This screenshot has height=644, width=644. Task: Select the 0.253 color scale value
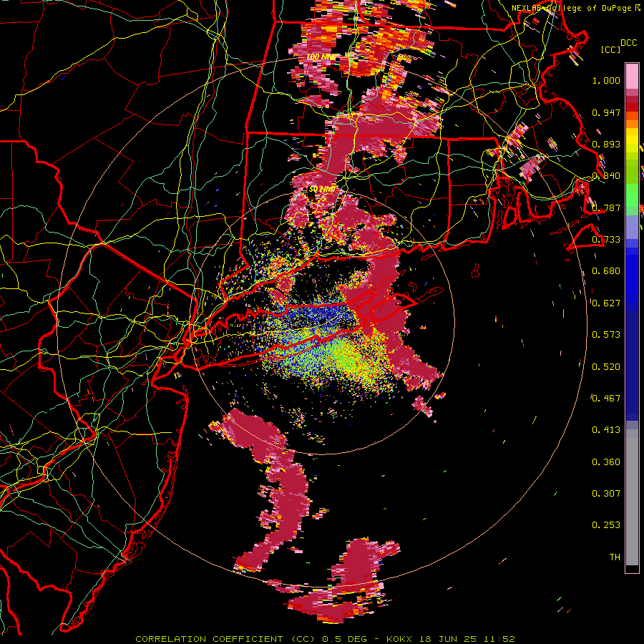pyautogui.click(x=606, y=525)
